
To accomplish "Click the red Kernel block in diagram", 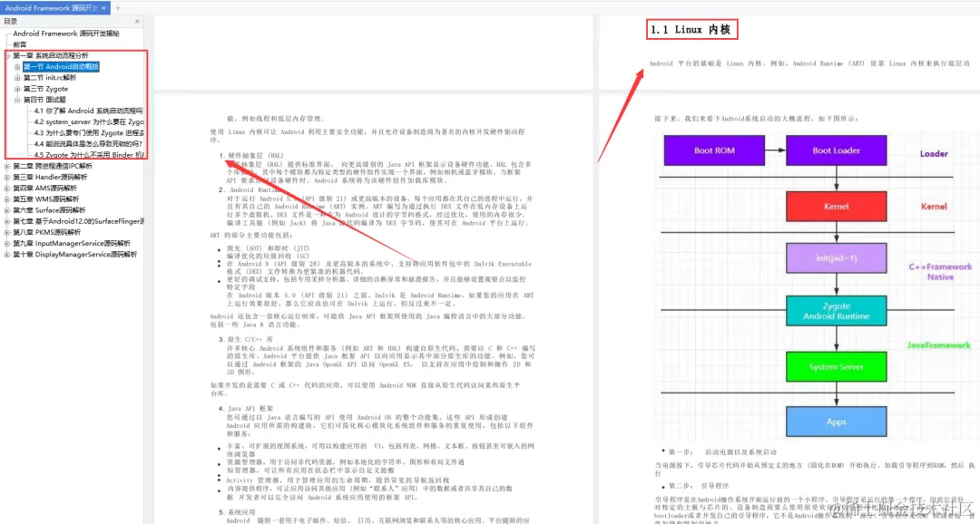I will point(837,206).
